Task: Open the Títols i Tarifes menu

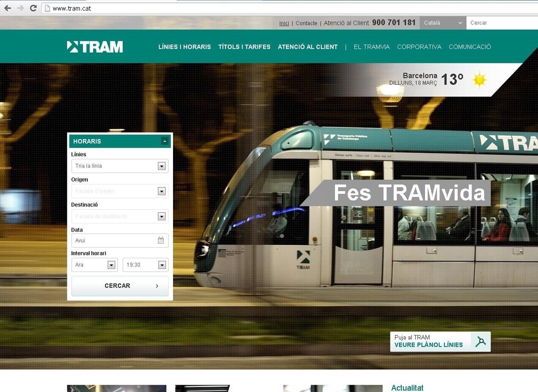Action: tap(244, 47)
